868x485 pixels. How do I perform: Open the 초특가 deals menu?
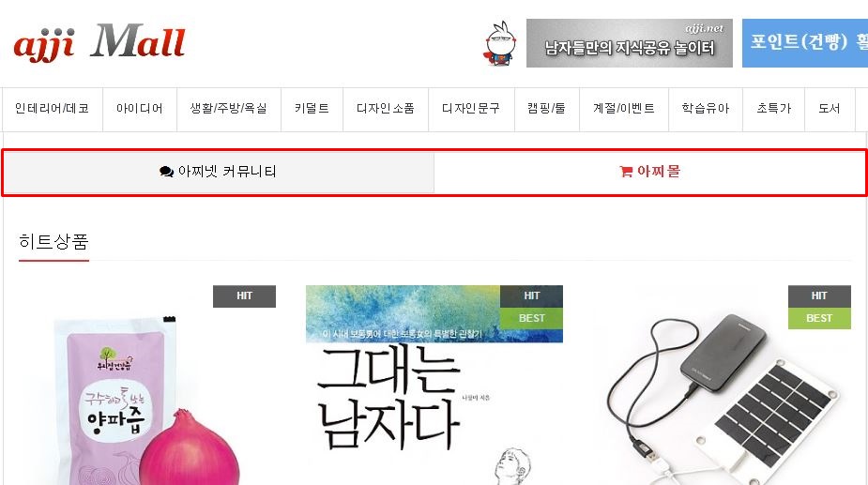point(773,109)
